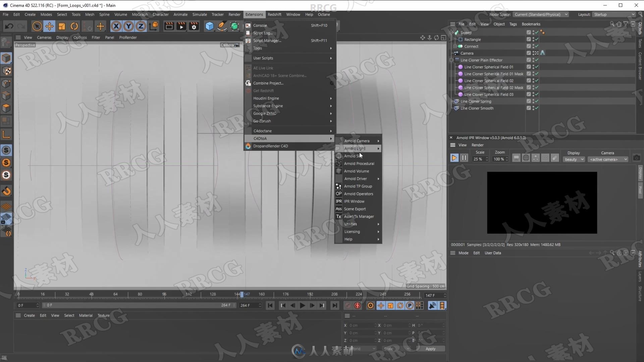The height and width of the screenshot is (362, 644).
Task: Toggle Rectangle object enable checkmark
Action: tap(537, 39)
